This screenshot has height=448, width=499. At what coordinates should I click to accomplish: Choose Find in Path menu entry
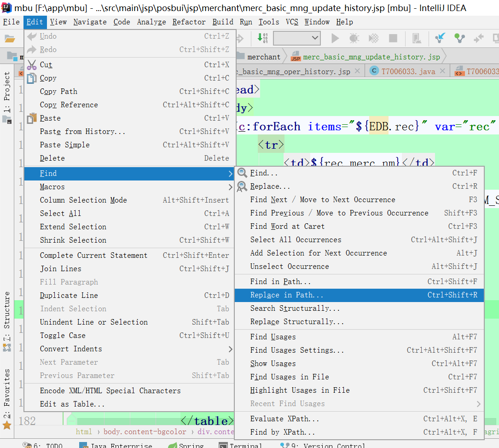(x=360, y=282)
